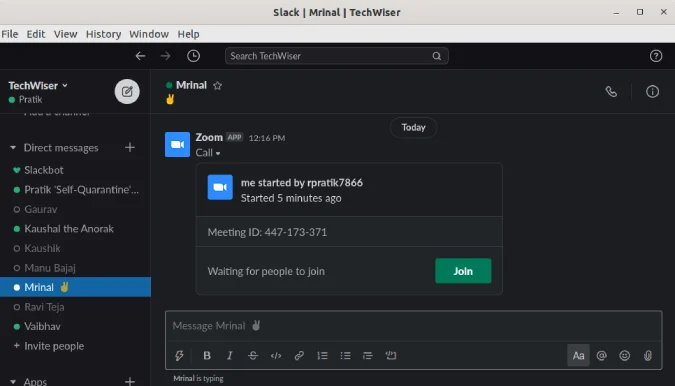Select the Mrinal conversation in sidebar

pos(75,287)
